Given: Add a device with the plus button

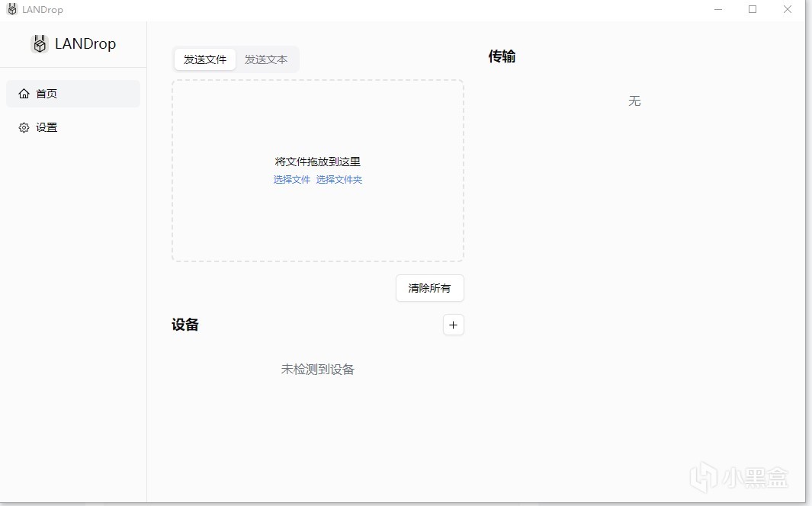Looking at the screenshot, I should [453, 325].
